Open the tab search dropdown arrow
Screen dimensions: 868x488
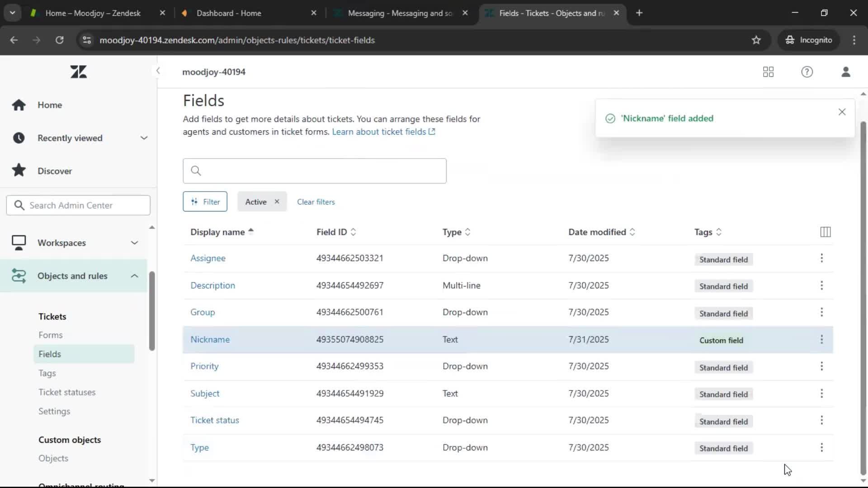coord(13,13)
